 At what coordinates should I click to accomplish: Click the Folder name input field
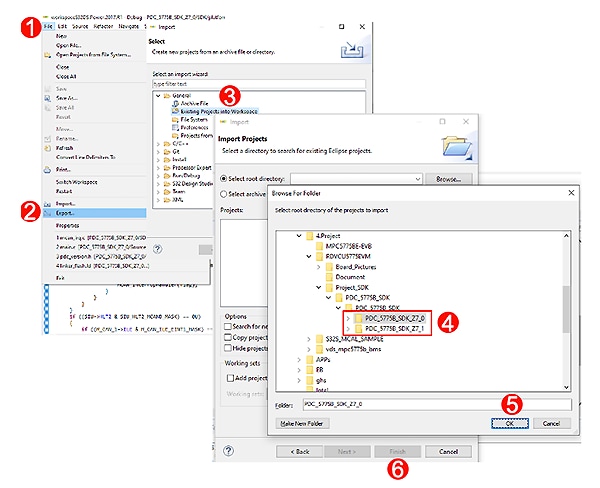click(x=440, y=404)
